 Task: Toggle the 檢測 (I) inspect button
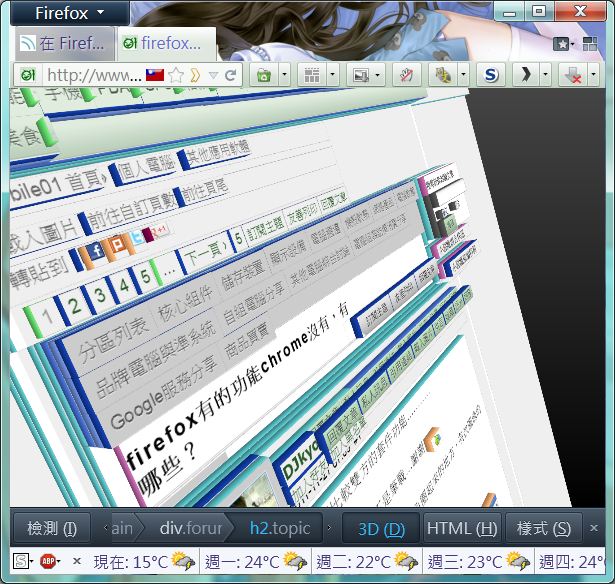[52, 528]
